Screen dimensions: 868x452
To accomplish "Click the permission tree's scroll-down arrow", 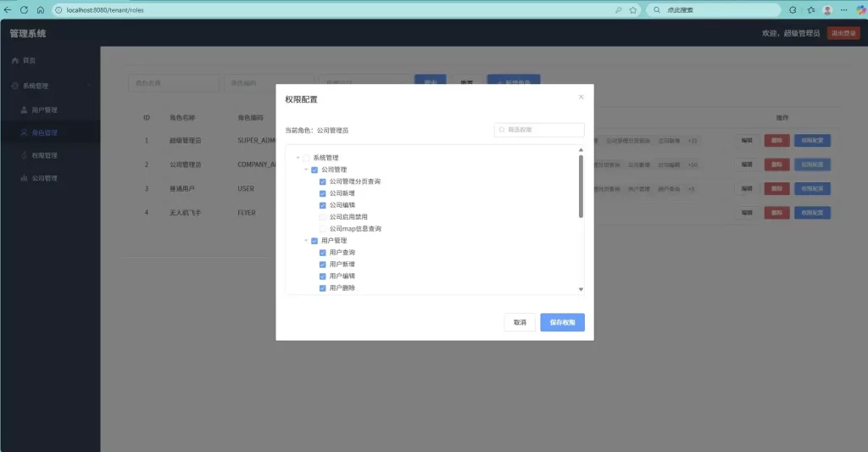I will click(x=581, y=289).
